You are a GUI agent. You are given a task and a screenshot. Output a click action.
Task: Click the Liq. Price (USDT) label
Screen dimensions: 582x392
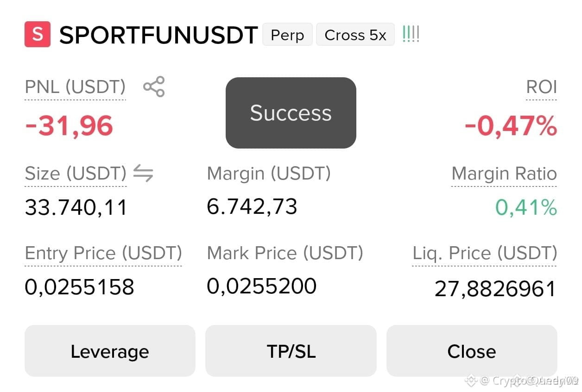pos(485,253)
